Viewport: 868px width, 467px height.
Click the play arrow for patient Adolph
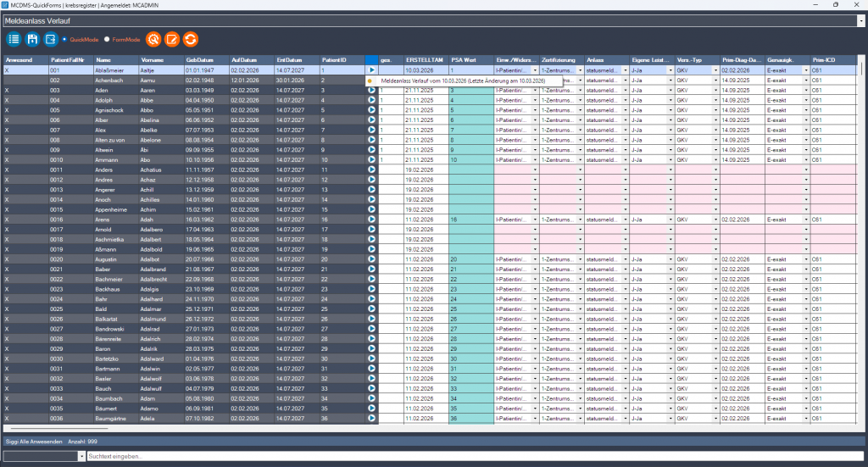pos(371,100)
